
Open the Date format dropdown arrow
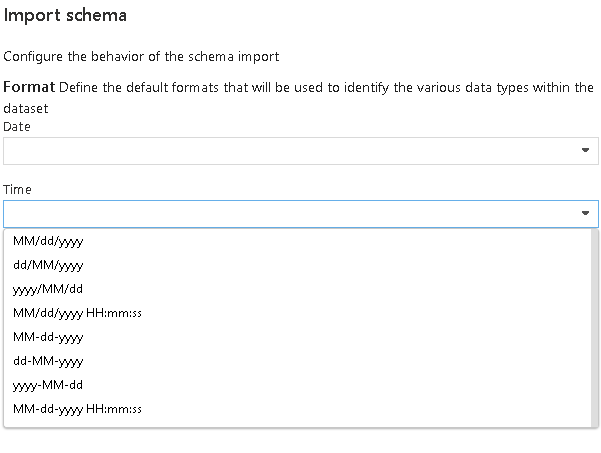pos(585,150)
